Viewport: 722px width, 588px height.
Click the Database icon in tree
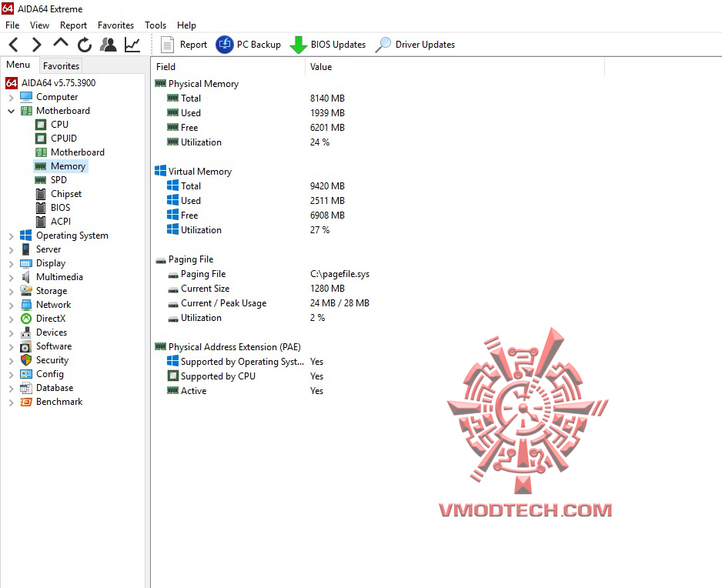[26, 388]
